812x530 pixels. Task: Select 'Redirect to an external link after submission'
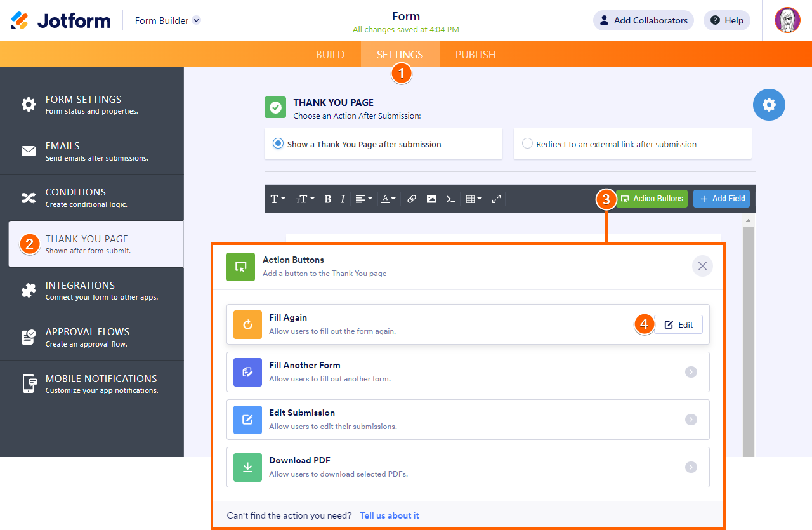[632, 144]
